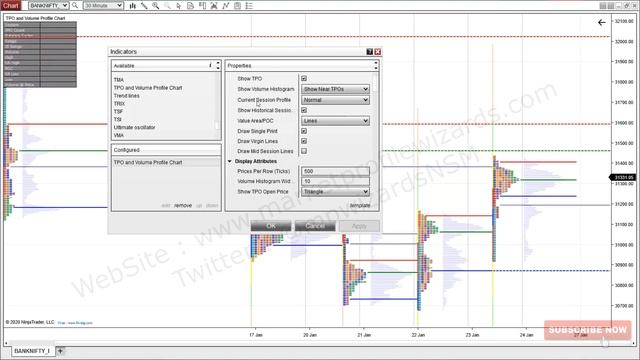Click the Volume Histogram Width field
This screenshot has height=360, width=640.
point(336,181)
